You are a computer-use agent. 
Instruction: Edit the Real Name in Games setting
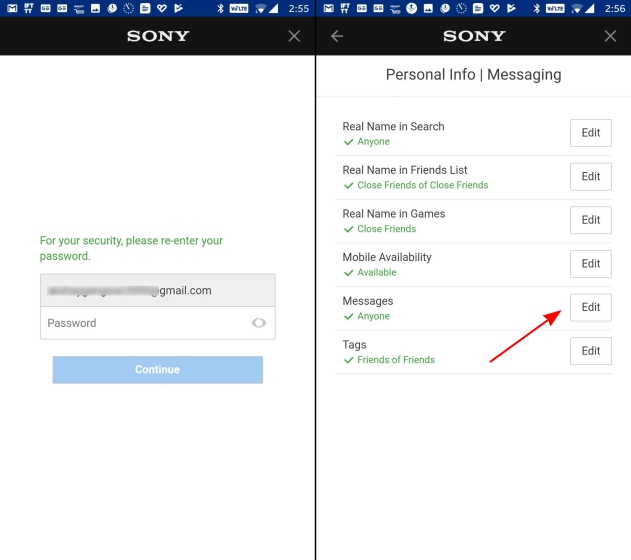coord(591,220)
